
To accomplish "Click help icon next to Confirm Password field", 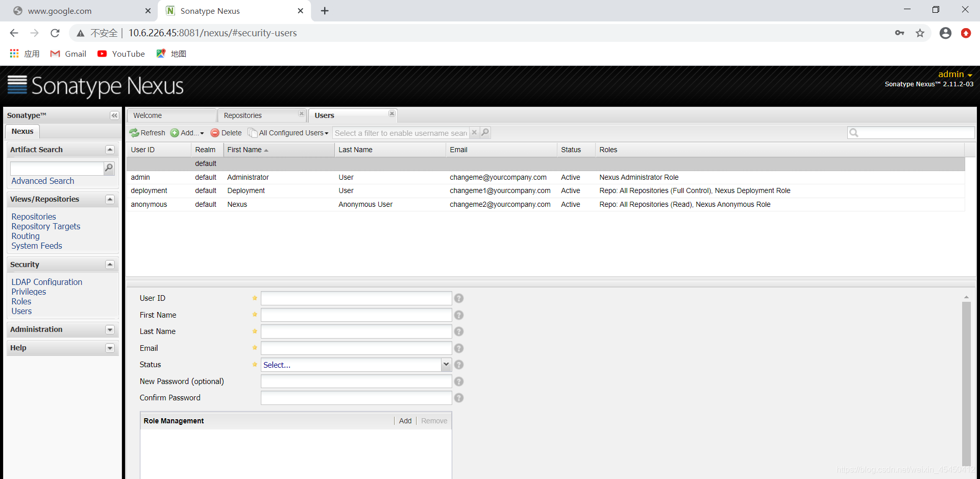I will (459, 398).
